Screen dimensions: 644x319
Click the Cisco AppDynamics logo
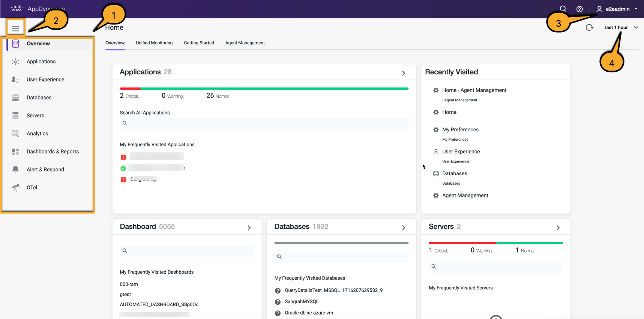[x=38, y=9]
